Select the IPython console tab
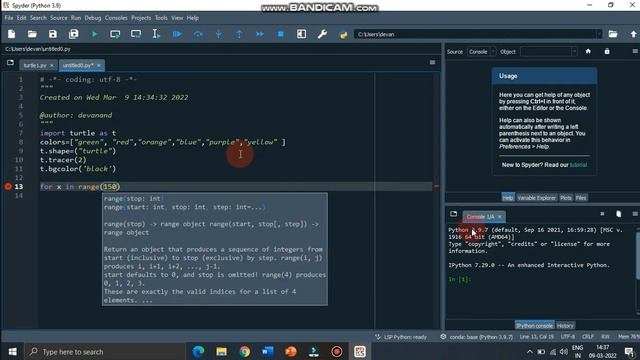 [x=534, y=326]
